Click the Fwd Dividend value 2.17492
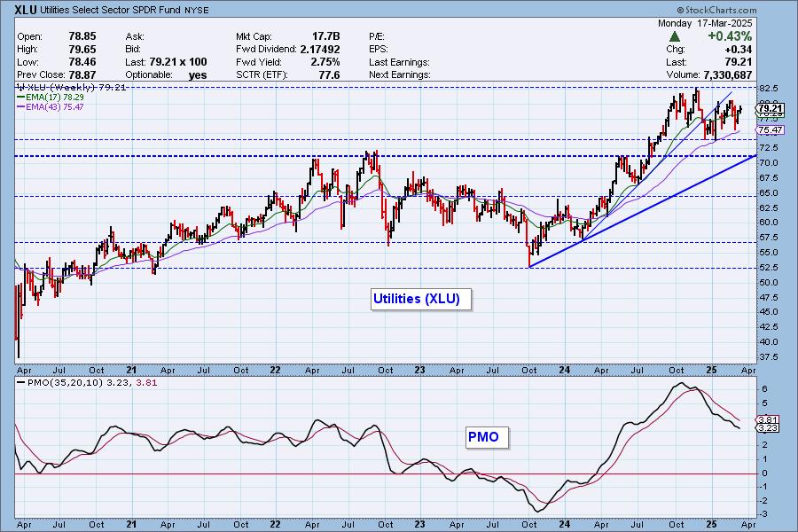Viewport: 798px width, 532px height. [x=319, y=50]
